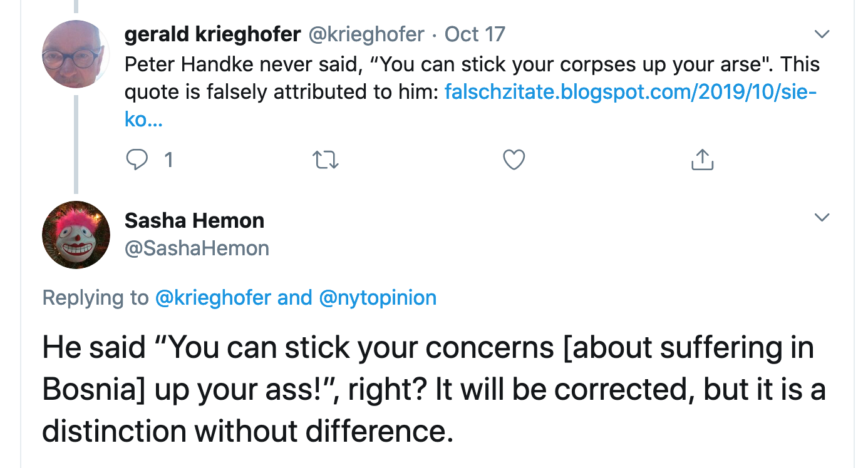The image size is (868, 468).
Task: Go to the @SashaHemon handle
Action: [197, 248]
